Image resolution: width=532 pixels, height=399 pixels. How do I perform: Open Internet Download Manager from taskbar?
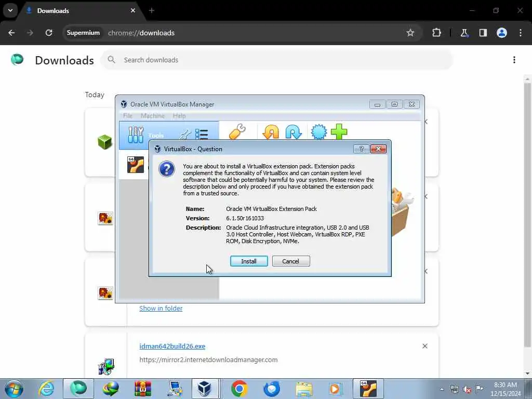[111, 389]
